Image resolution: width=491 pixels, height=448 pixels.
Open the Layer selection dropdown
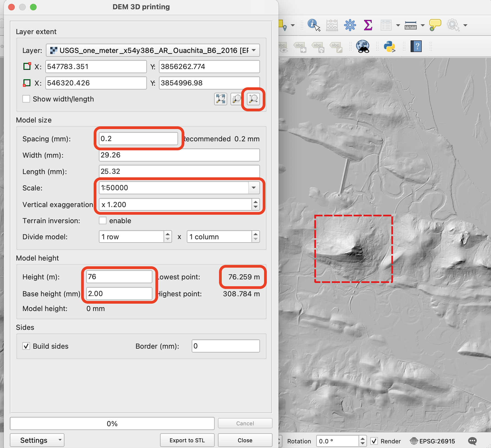pos(153,50)
